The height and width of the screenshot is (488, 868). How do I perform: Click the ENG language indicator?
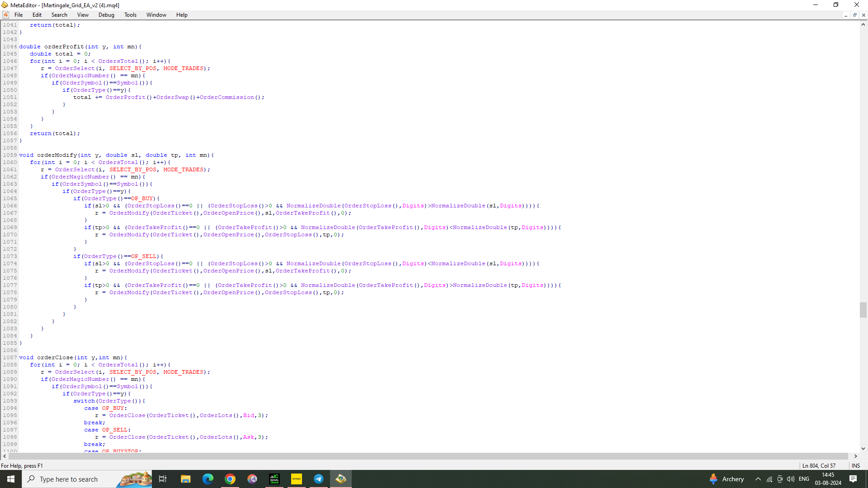pos(804,479)
